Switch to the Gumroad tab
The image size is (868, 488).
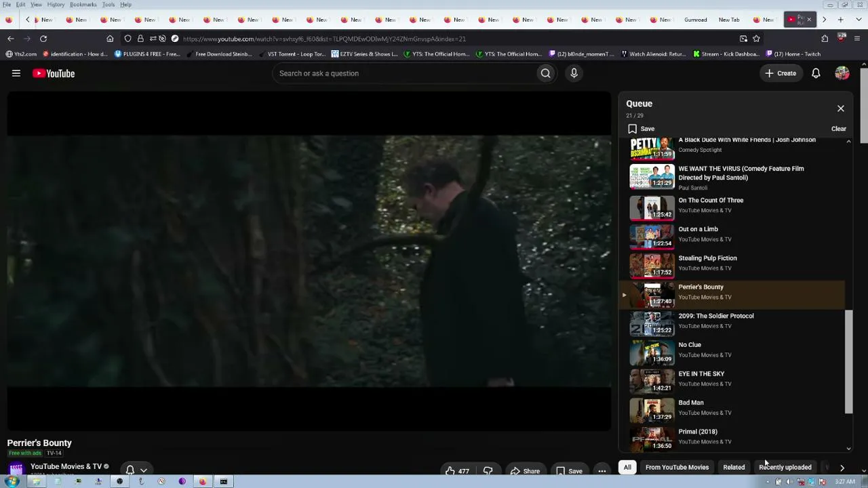click(x=696, y=20)
